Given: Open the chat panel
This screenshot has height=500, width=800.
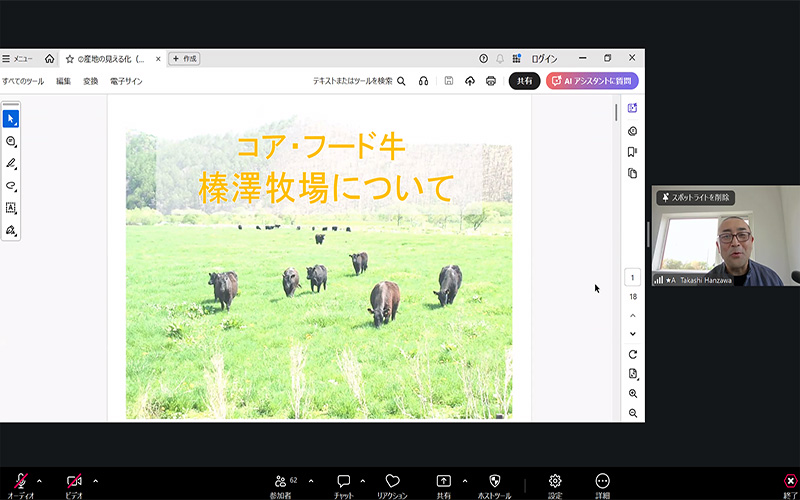Looking at the screenshot, I should (x=344, y=486).
